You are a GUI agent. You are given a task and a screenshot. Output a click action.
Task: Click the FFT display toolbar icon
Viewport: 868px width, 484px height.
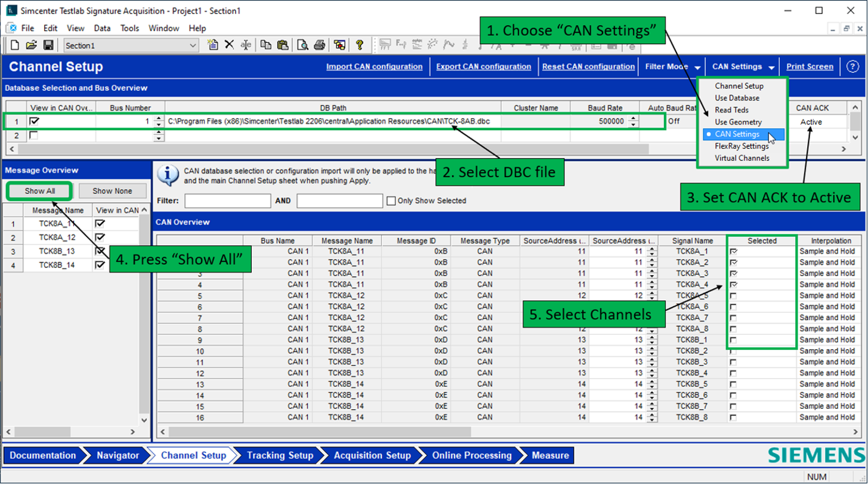pos(385,45)
